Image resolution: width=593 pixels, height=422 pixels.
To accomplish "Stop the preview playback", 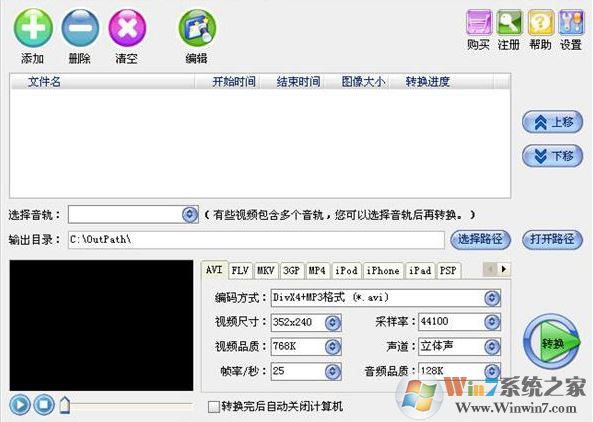I will click(x=44, y=405).
